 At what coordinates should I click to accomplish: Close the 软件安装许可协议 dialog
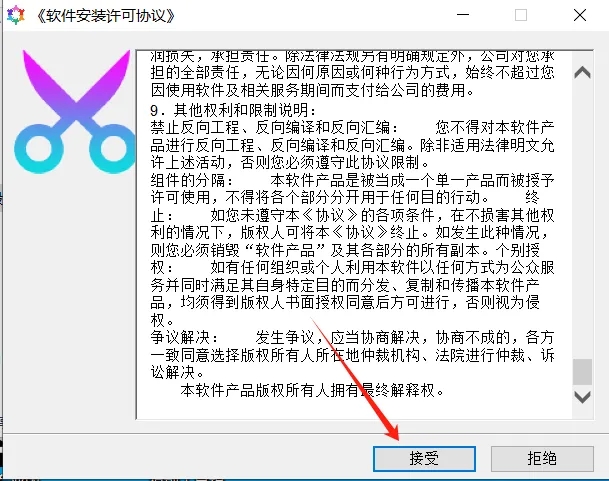580,15
